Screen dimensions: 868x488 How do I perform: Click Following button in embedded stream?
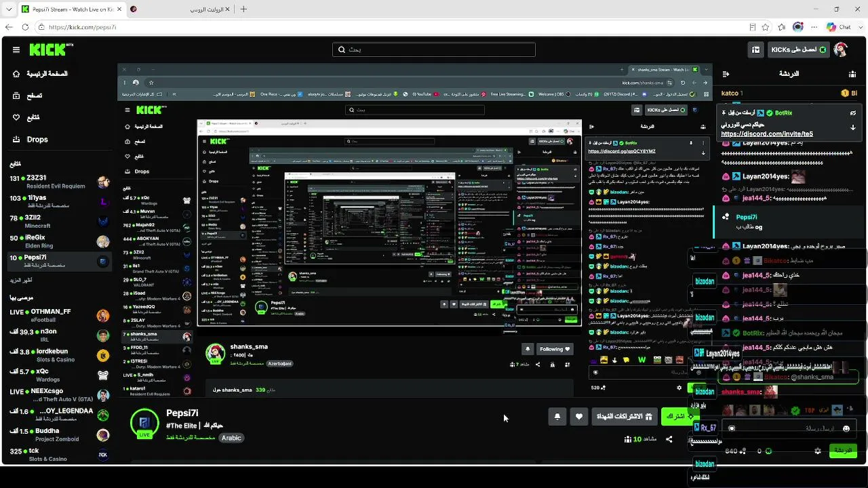(554, 349)
